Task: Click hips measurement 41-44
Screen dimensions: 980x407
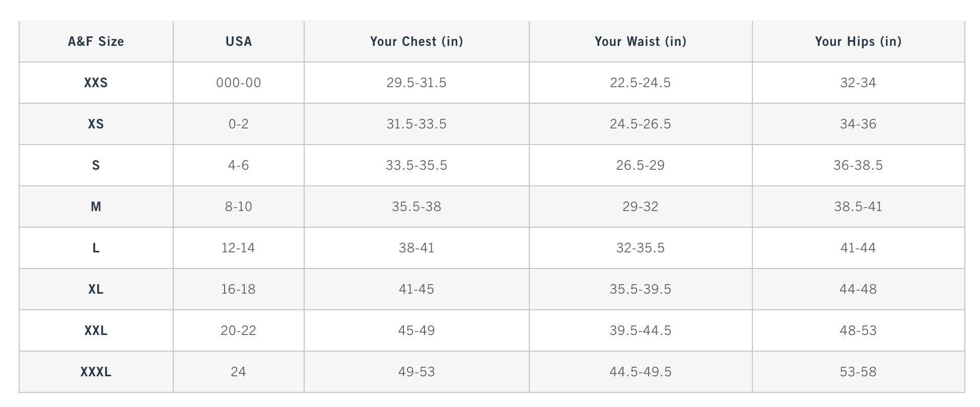Action: click(858, 248)
